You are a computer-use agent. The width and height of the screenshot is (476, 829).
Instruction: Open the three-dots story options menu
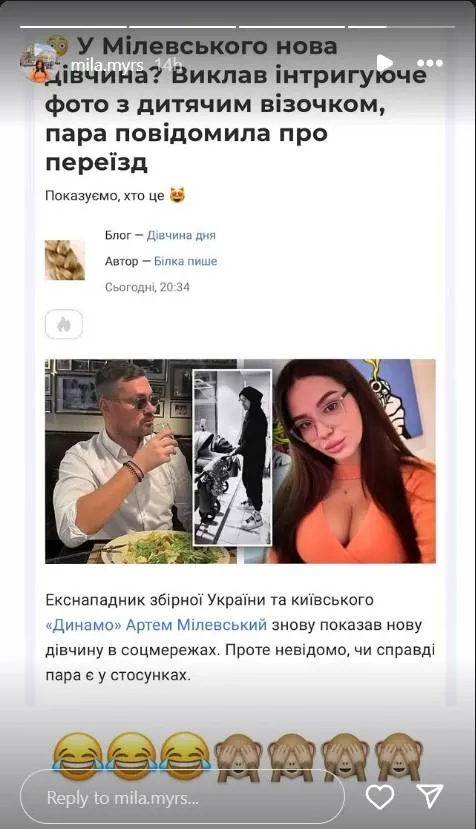coord(433,63)
